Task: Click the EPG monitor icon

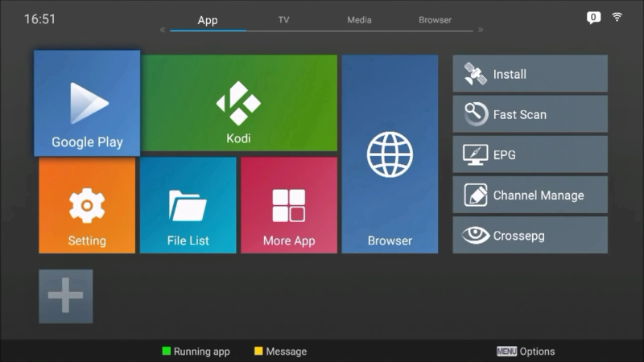Action: coord(475,154)
